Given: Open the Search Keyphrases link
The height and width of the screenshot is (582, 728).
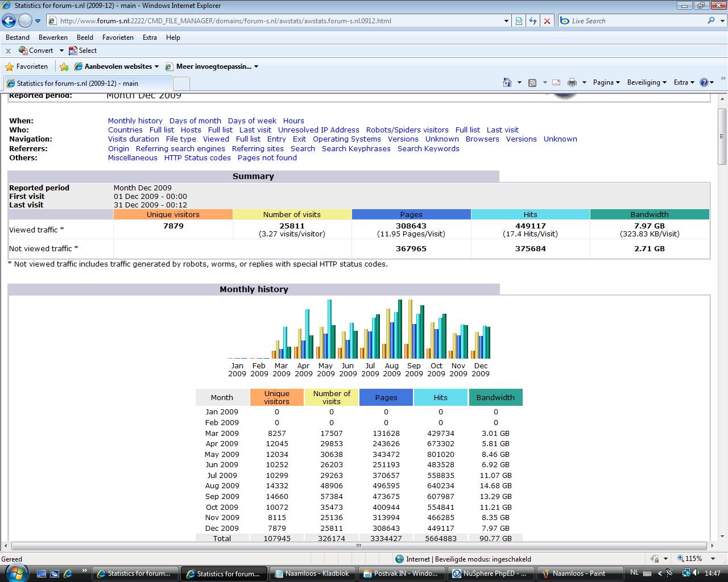Looking at the screenshot, I should (x=356, y=148).
